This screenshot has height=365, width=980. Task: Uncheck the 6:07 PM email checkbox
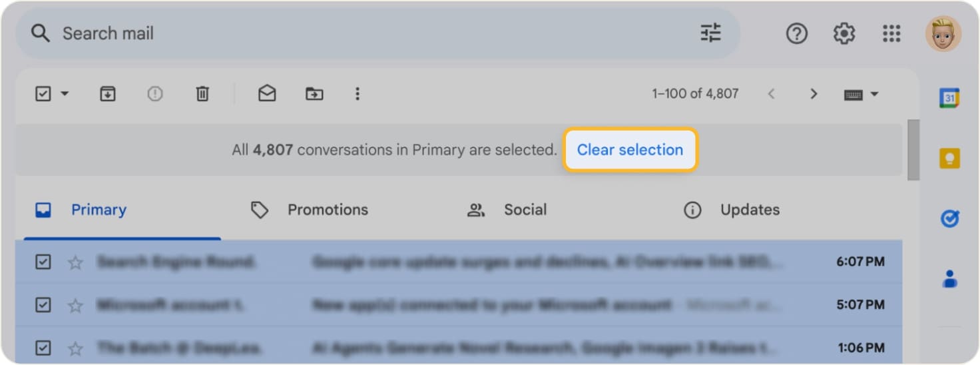pyautogui.click(x=43, y=262)
